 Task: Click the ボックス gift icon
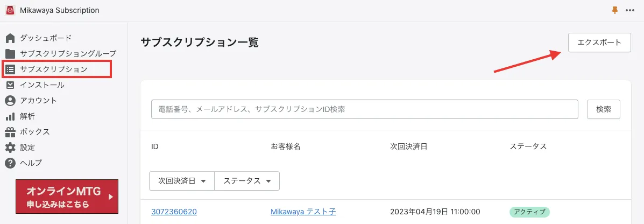coord(10,132)
